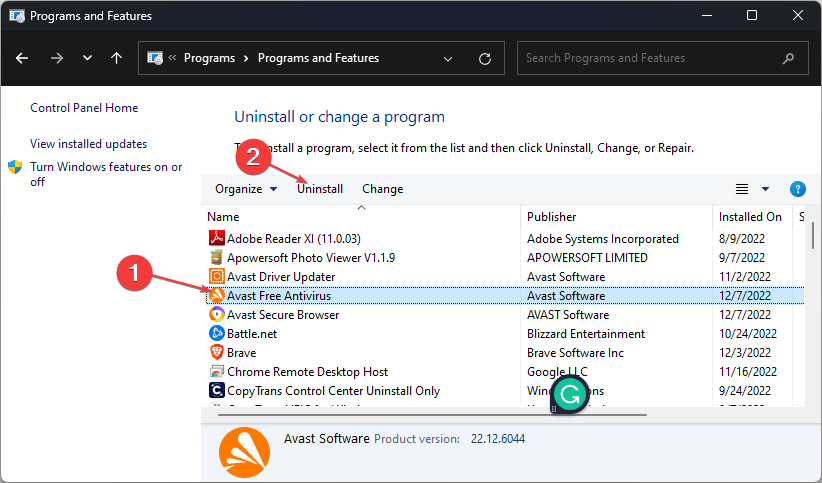Select Avast Driver Updater entry
Screen dimensions: 822x483
pos(281,277)
